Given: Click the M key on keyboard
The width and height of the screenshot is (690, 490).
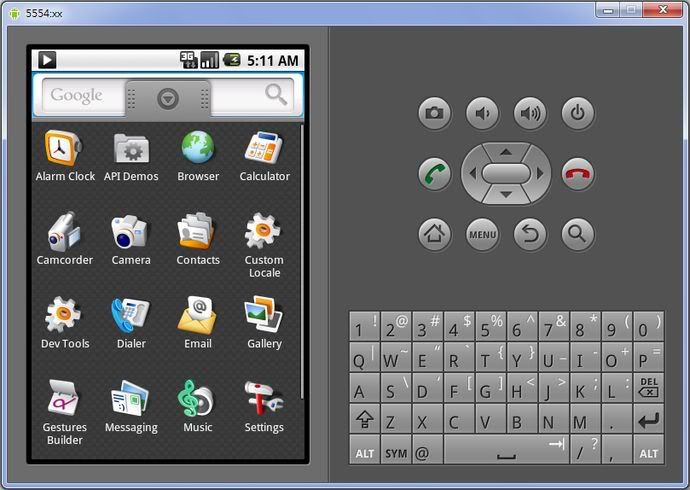Looking at the screenshot, I should [585, 419].
